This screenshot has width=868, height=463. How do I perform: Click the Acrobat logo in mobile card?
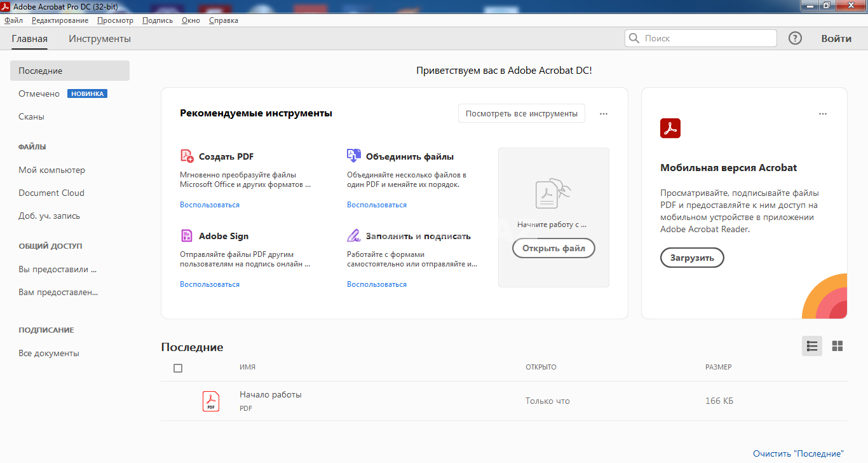(x=670, y=128)
